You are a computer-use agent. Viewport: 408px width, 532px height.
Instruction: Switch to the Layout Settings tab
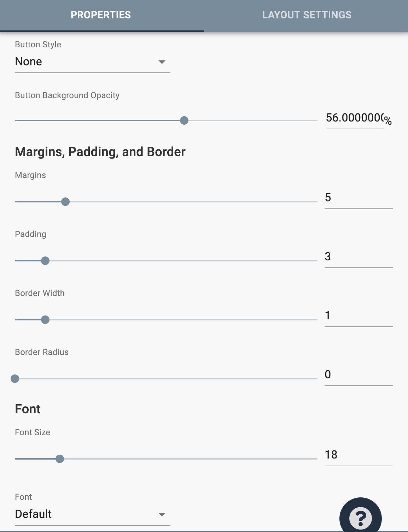(307, 15)
